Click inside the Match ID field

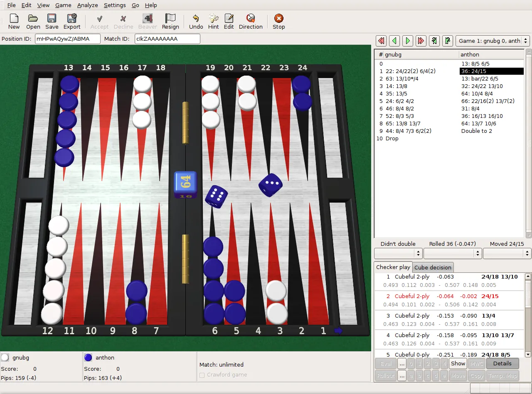coord(167,38)
